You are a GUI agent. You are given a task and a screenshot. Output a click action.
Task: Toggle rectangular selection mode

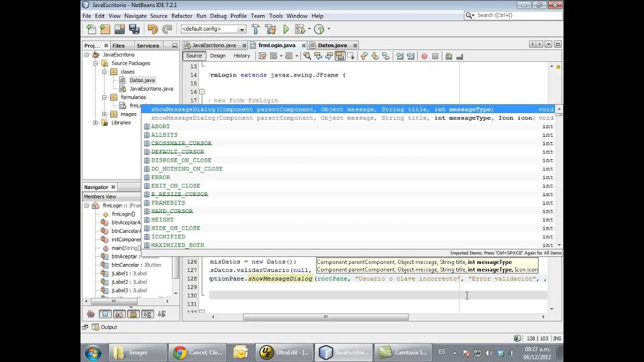(351, 56)
